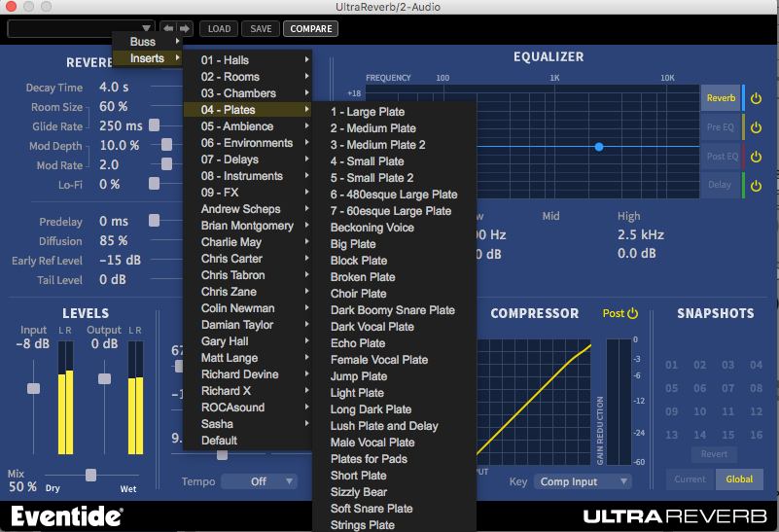Expand the 02 - Rooms category
The width and height of the screenshot is (779, 532).
coord(247,77)
